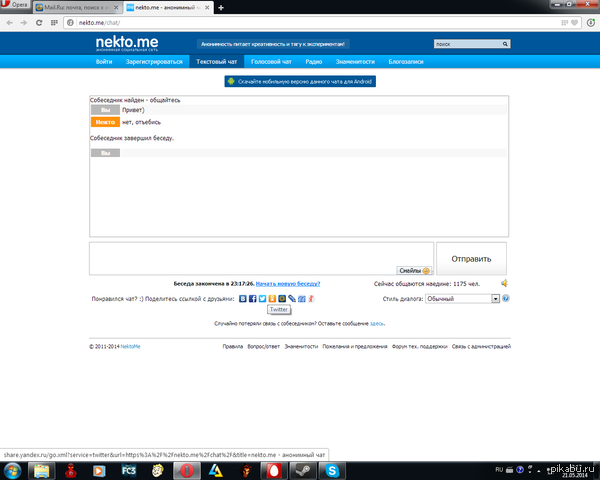This screenshot has width=600, height=480.
Task: Open the Правила link in footer
Action: (x=232, y=346)
